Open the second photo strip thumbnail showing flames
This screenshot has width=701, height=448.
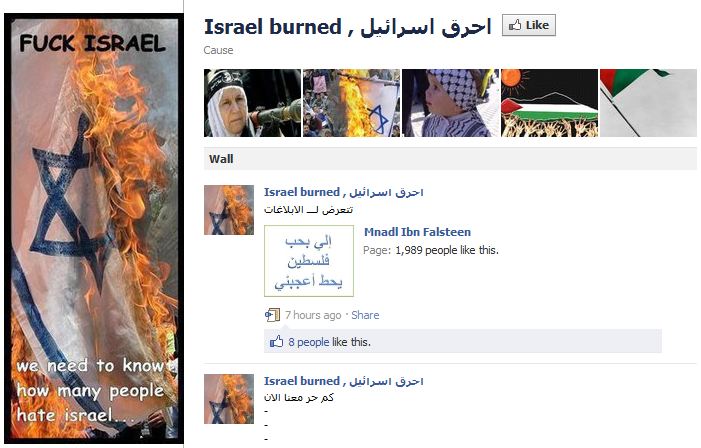[x=351, y=103]
